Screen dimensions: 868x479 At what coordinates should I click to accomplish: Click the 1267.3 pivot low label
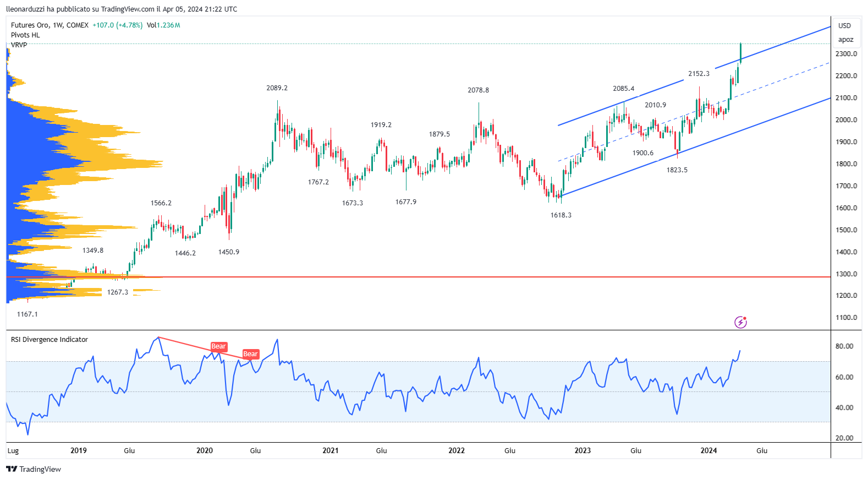tap(117, 292)
